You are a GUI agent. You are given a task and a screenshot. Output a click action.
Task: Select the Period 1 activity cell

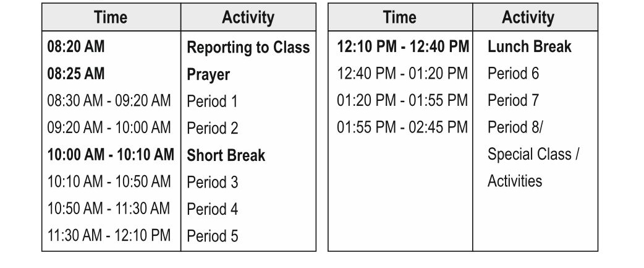pyautogui.click(x=212, y=102)
